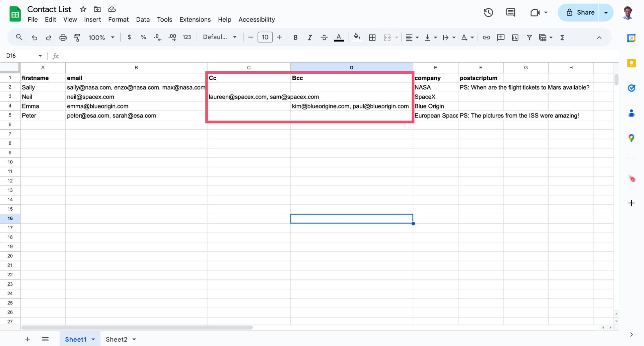
Task: Print the spreadsheet with printer icon
Action: point(63,37)
